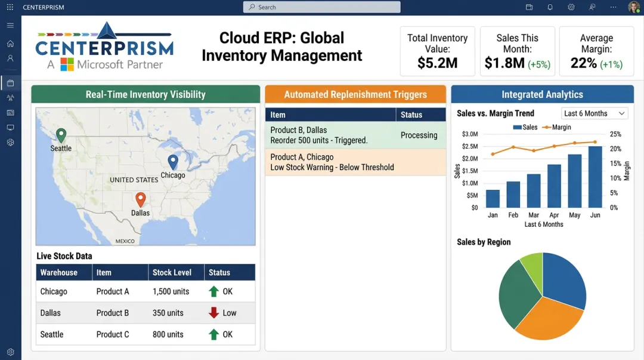Select the Integrated Analytics header
The image size is (644, 360).
click(x=542, y=94)
